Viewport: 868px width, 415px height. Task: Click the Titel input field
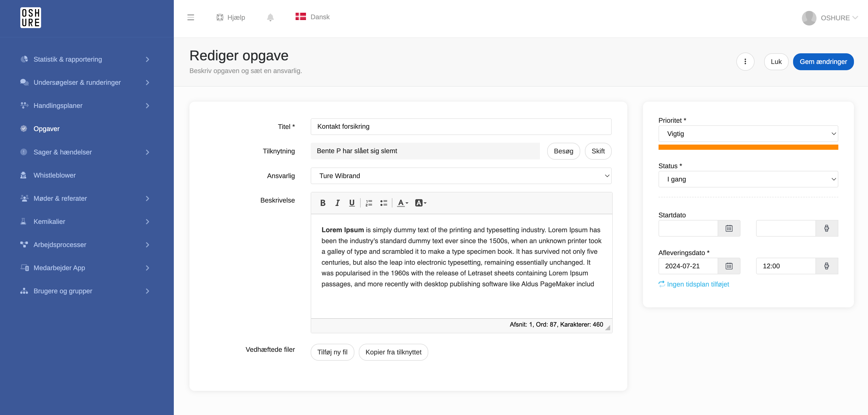461,127
